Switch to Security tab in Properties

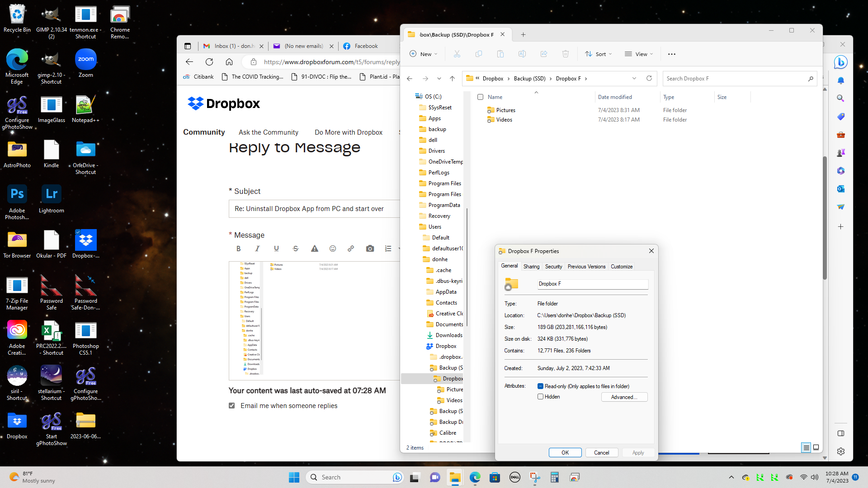[x=553, y=267]
